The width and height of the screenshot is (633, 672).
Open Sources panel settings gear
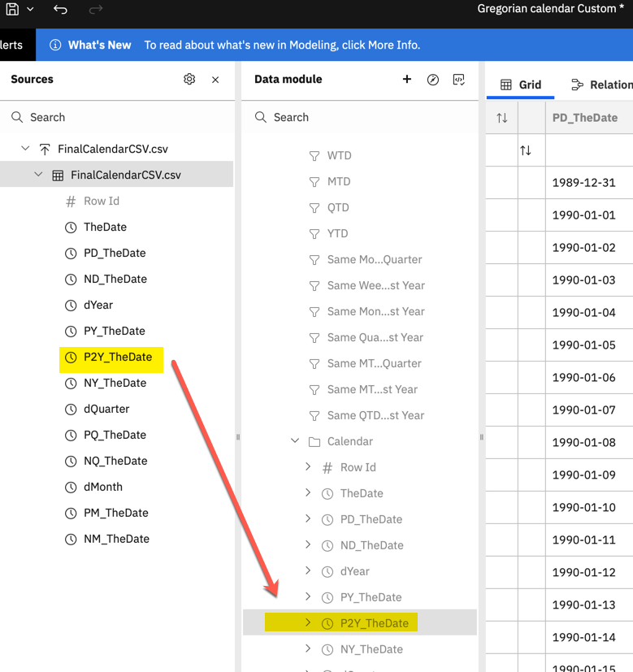(x=189, y=80)
